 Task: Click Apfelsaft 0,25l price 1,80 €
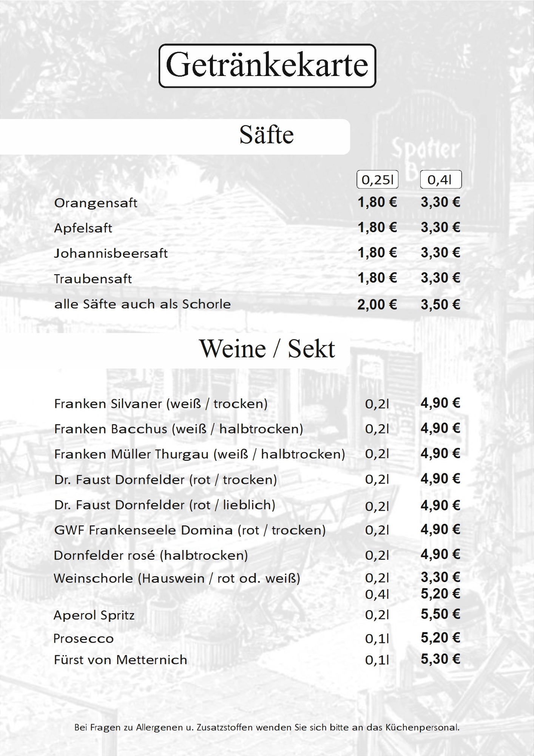[x=377, y=228]
